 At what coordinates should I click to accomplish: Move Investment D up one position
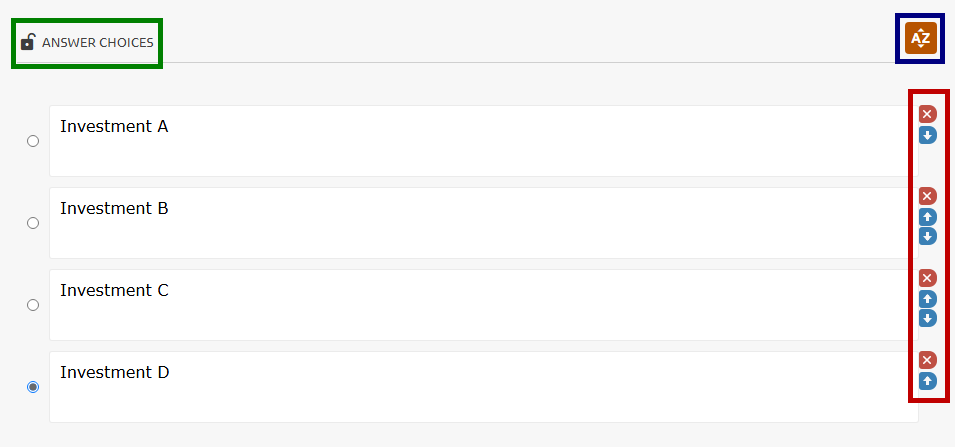click(x=927, y=381)
